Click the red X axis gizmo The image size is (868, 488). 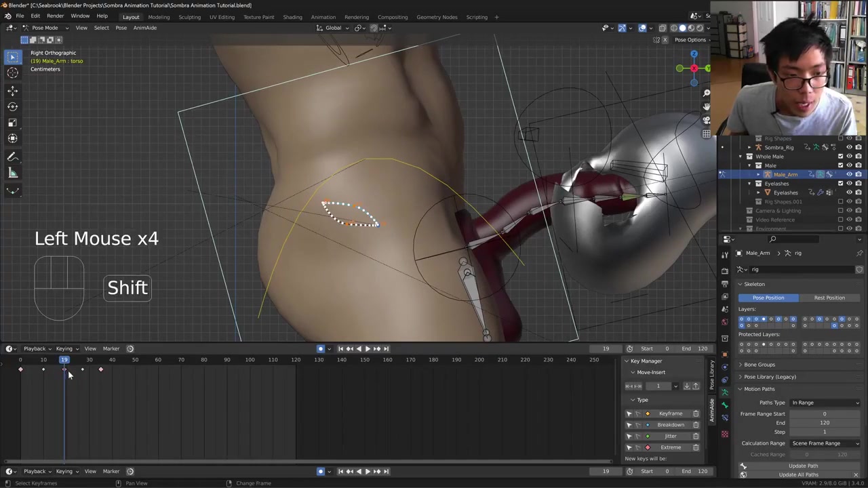click(694, 68)
